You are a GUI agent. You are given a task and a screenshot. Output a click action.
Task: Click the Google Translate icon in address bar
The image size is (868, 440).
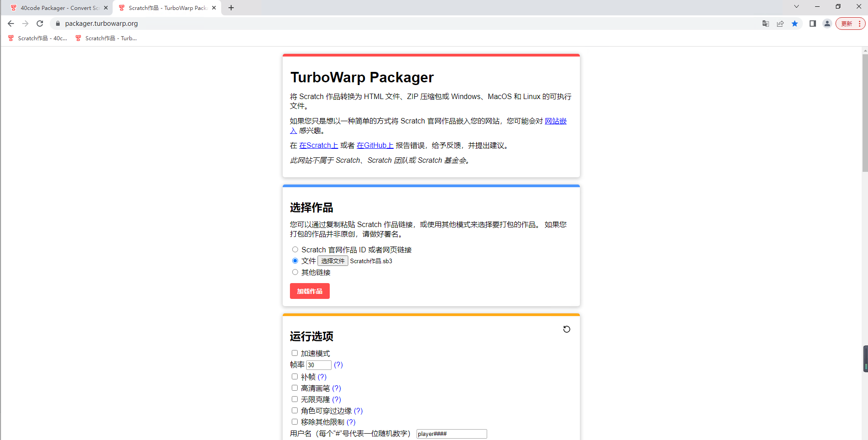coord(765,24)
